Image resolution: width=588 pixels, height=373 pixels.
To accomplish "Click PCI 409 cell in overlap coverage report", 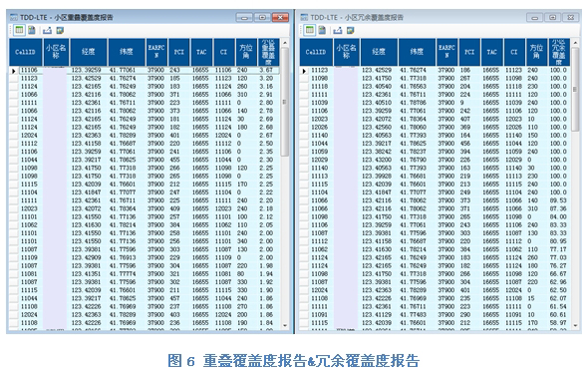I will click(x=174, y=208).
